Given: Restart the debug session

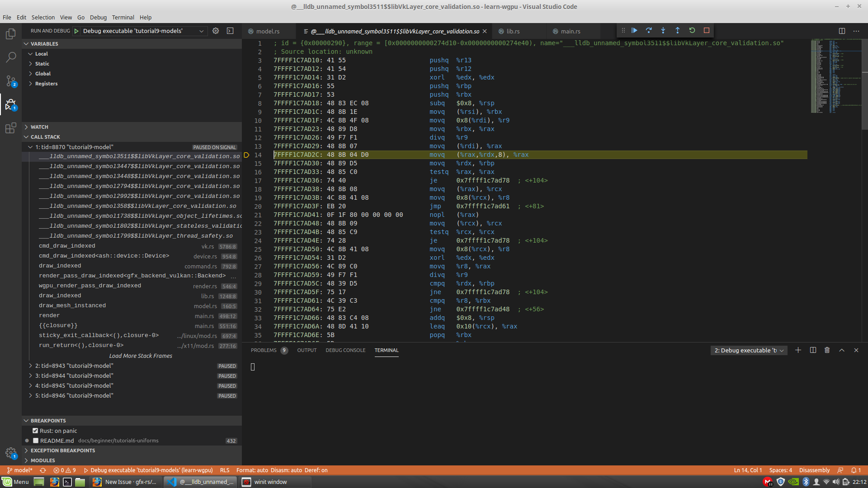Looking at the screenshot, I should pos(692,30).
